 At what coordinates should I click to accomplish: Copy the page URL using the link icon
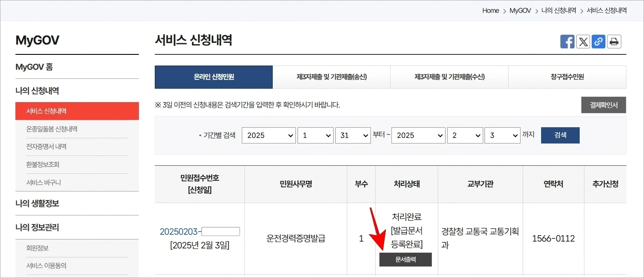(598, 41)
